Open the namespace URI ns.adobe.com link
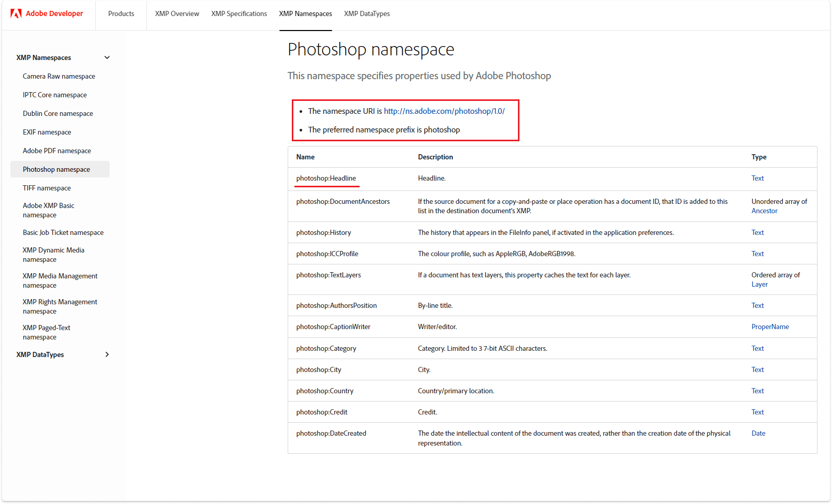 tap(444, 111)
